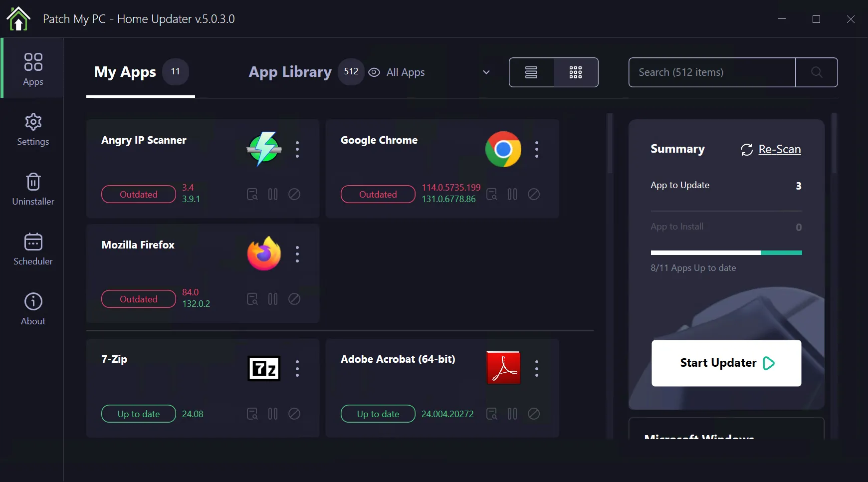Viewport: 868px width, 482px height.
Task: Block icon for Angry IP Scanner
Action: (x=294, y=194)
